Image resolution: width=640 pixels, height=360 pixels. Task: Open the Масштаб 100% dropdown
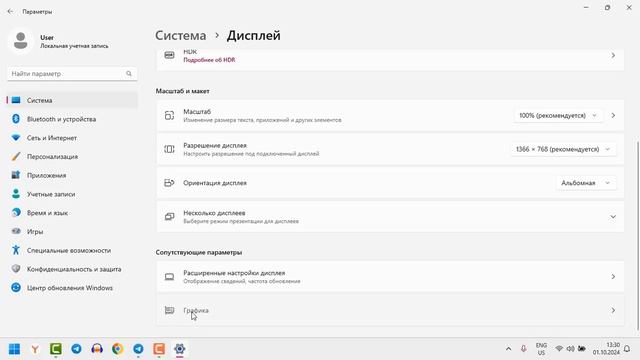(558, 116)
